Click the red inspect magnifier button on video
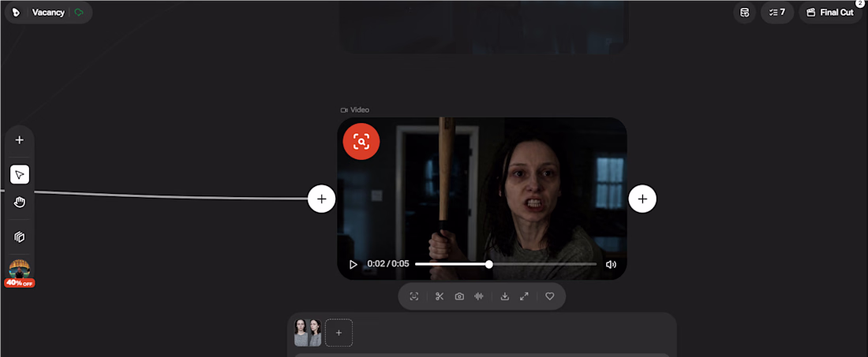 361,142
